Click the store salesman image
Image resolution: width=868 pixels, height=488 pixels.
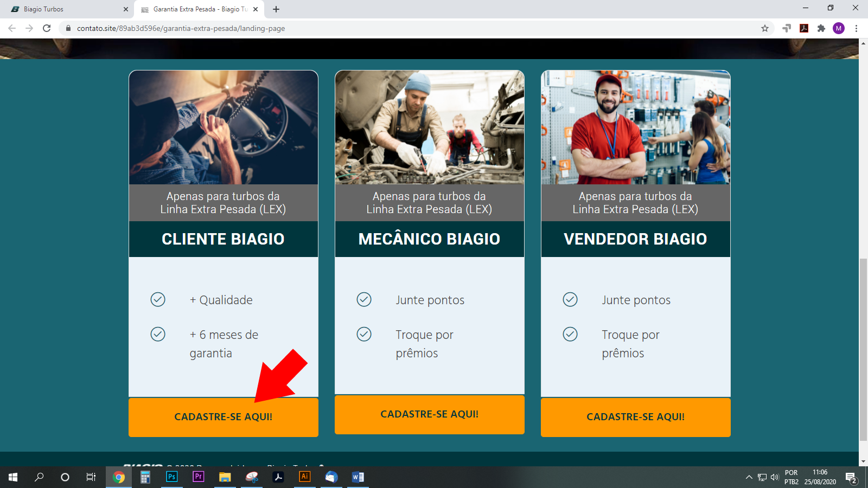tap(636, 127)
